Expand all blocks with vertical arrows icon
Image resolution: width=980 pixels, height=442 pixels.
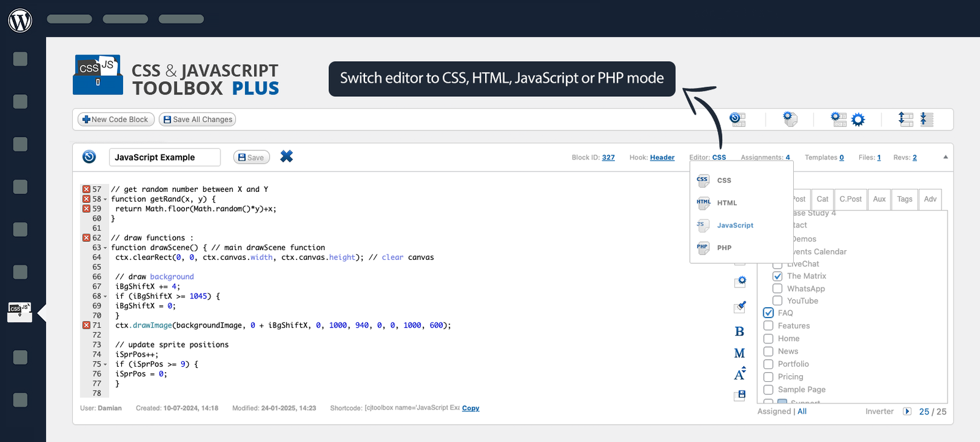point(905,119)
